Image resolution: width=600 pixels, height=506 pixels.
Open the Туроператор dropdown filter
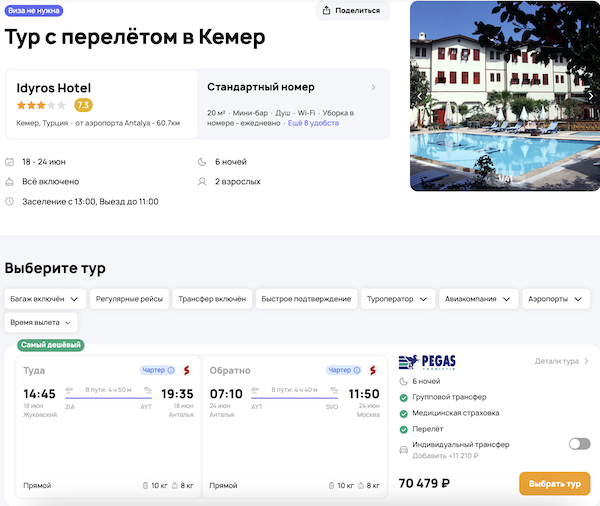click(x=398, y=298)
